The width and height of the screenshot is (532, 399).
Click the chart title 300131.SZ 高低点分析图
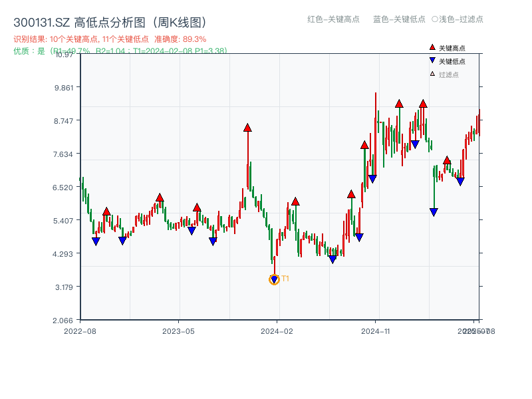pyautogui.click(x=110, y=23)
